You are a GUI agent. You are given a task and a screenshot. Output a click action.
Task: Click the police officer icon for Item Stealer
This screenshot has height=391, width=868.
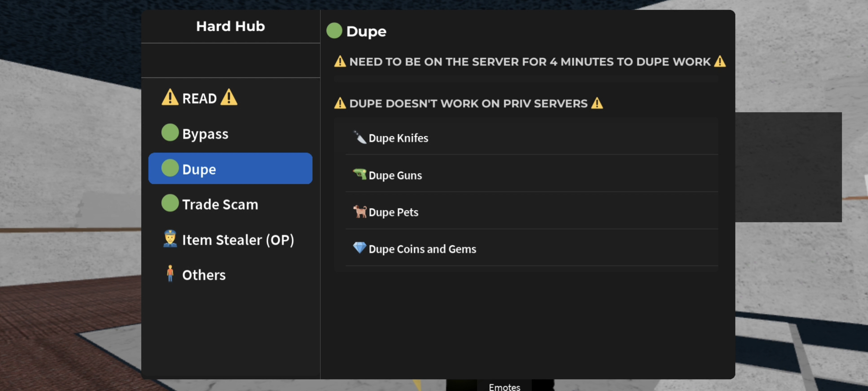(170, 239)
